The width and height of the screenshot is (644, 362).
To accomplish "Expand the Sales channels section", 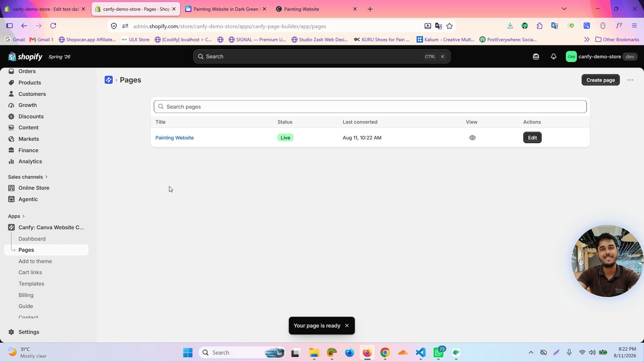I will pos(28,177).
